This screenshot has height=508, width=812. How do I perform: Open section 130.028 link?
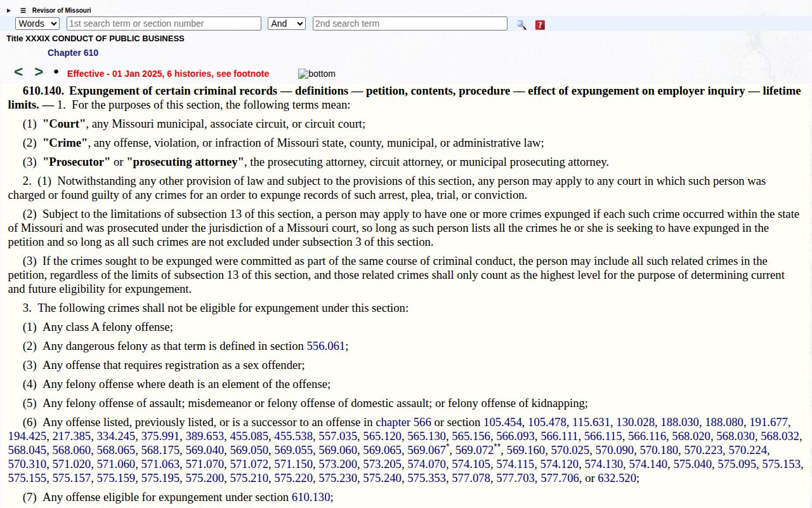(636, 422)
